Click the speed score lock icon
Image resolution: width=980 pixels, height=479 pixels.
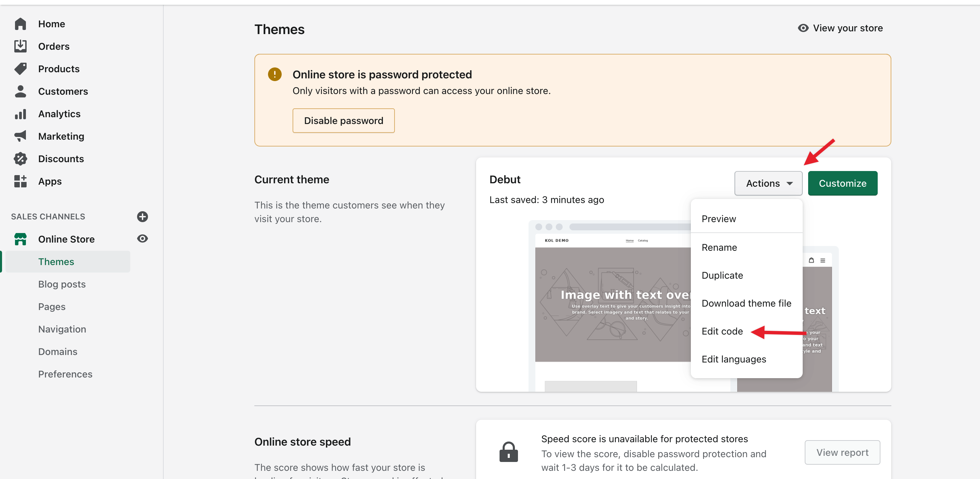point(509,452)
